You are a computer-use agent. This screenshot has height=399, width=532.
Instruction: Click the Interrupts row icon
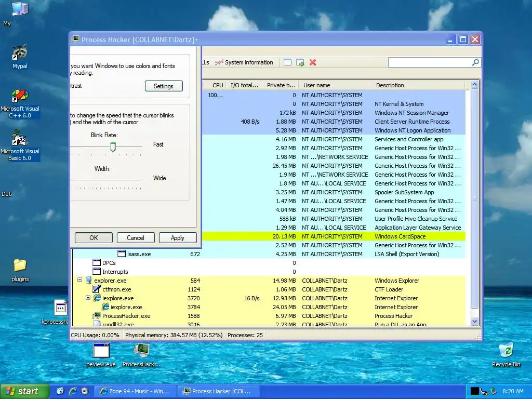click(97, 271)
